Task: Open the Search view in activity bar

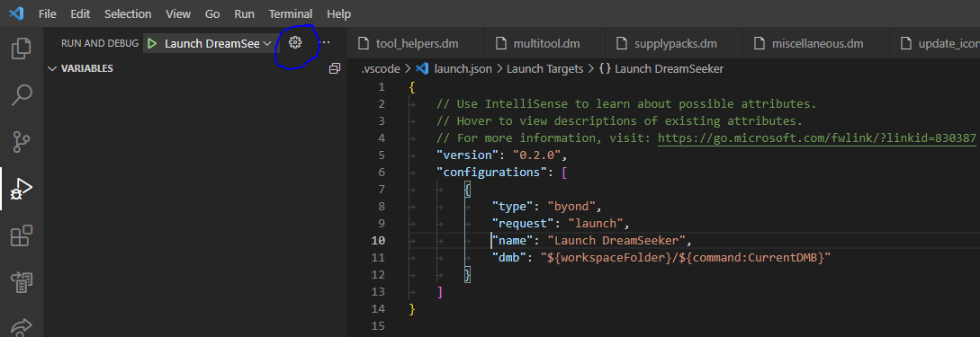Action: 22,95
